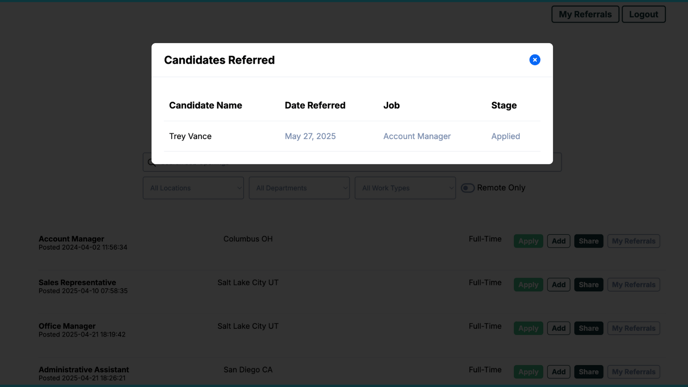Viewport: 688px width, 387px height.
Task: Click the Date Referred column header
Action: (315, 105)
